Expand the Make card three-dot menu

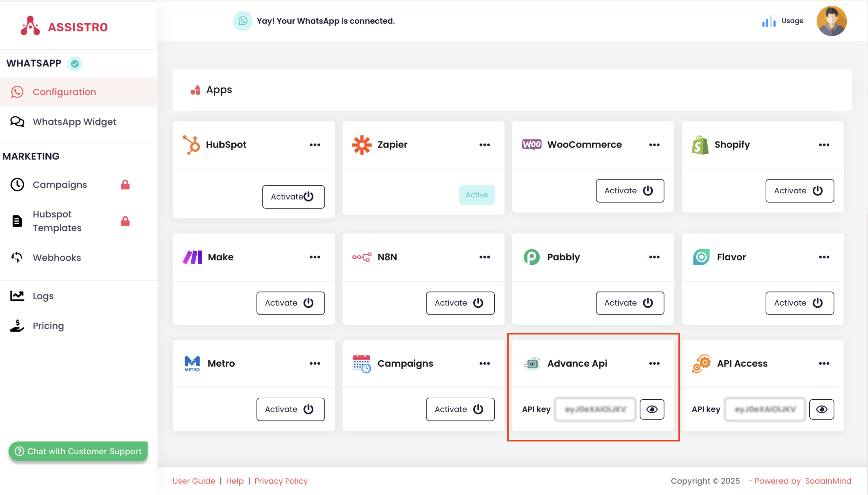tap(315, 257)
